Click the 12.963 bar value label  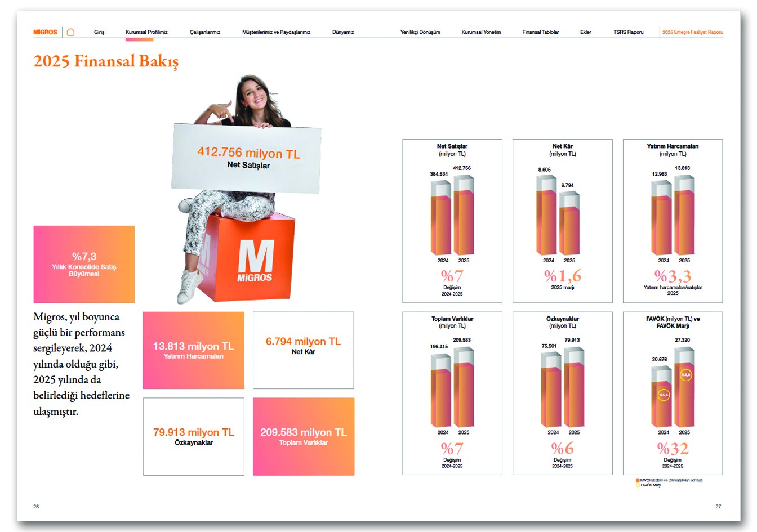(x=660, y=174)
